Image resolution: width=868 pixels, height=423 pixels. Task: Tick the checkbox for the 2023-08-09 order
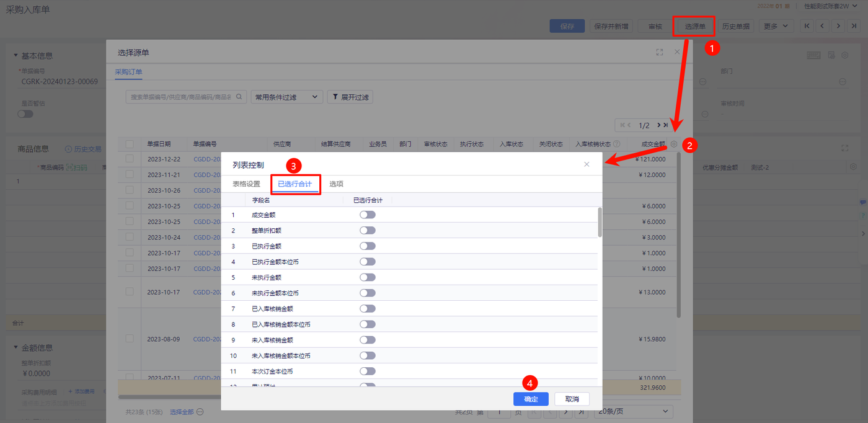130,339
